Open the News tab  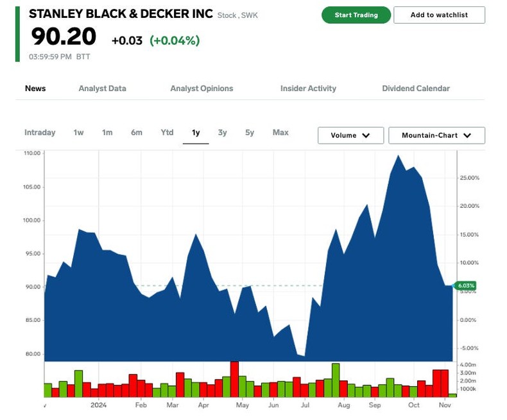point(35,88)
